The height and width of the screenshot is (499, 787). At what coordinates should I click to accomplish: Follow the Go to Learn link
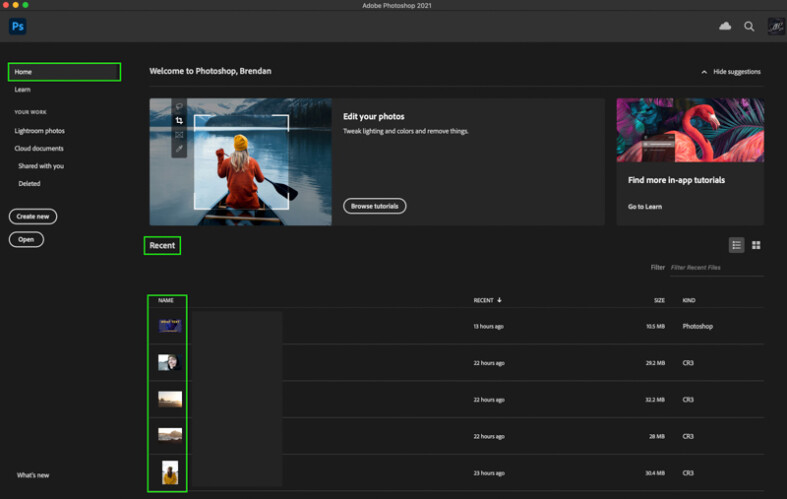[x=645, y=206]
